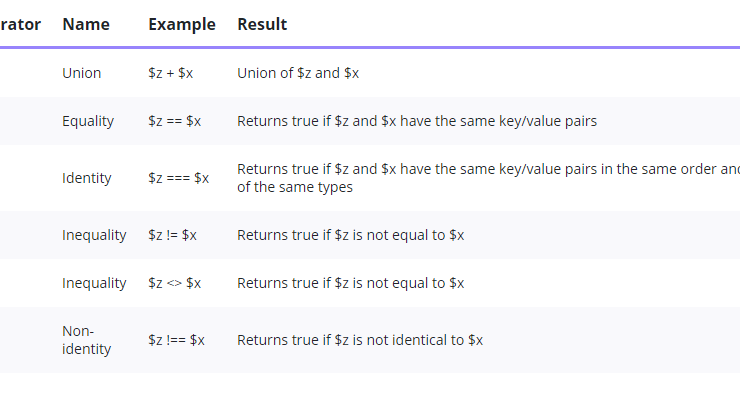Click the Inequality cell beside $z <> $x

point(94,284)
